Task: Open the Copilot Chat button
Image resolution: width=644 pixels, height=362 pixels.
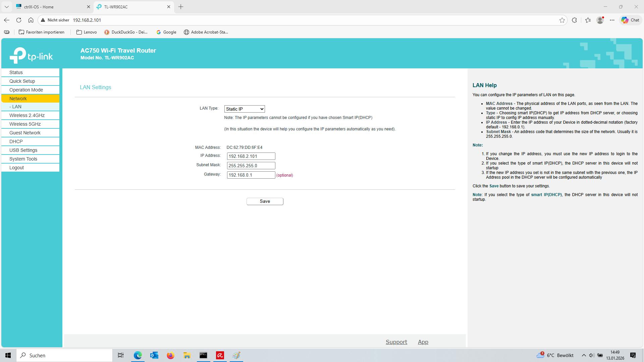Action: 630,20
